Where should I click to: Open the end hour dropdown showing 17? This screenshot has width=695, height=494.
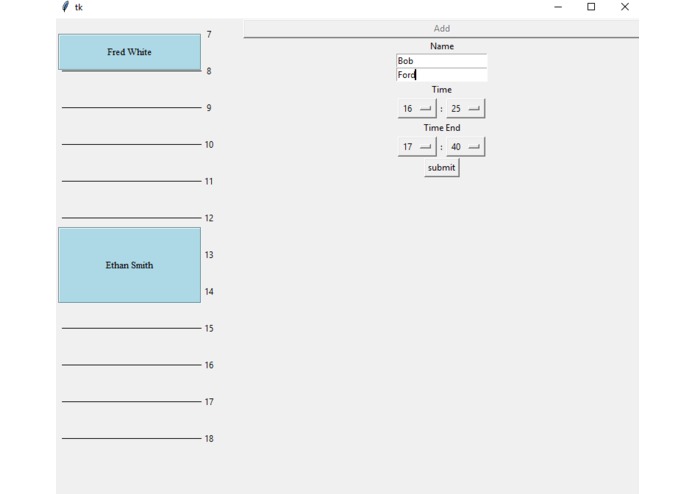click(417, 147)
